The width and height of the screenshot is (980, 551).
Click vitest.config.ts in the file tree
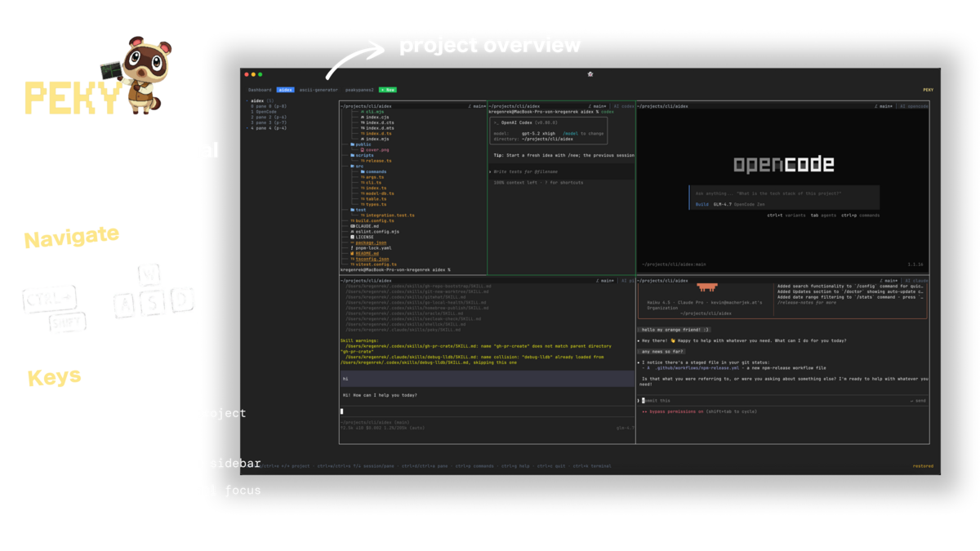coord(374,264)
